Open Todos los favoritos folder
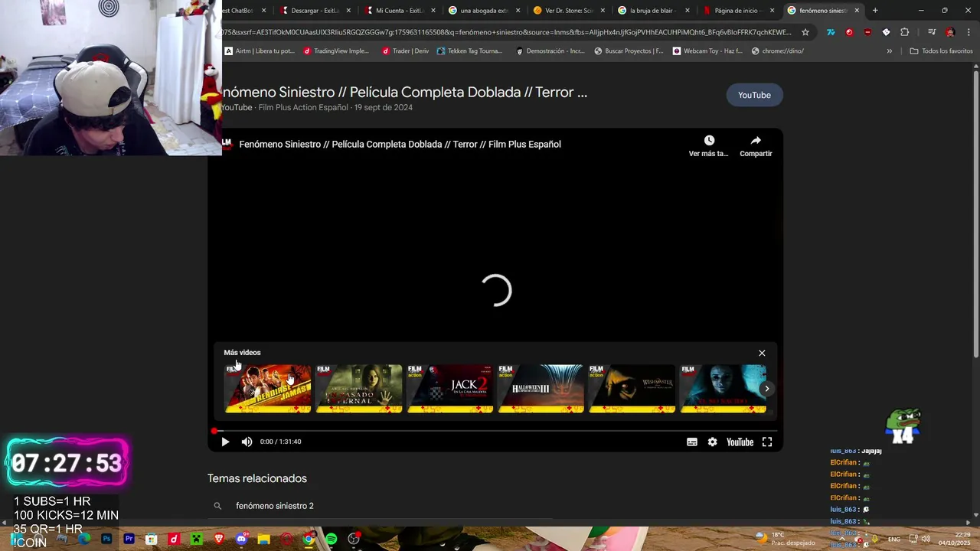This screenshot has height=551, width=980. tap(941, 51)
